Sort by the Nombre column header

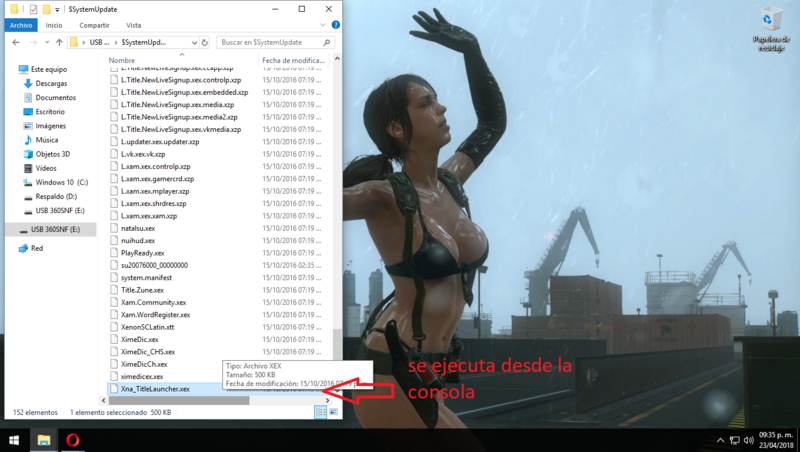[122, 60]
